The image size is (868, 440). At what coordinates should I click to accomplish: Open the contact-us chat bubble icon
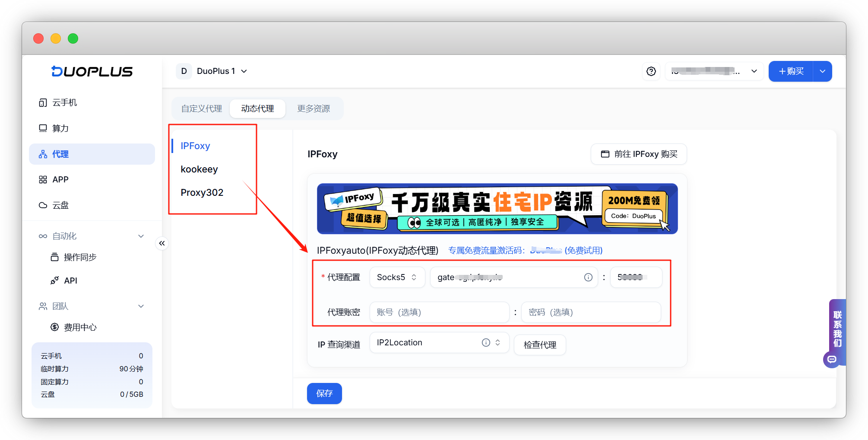[x=832, y=360]
